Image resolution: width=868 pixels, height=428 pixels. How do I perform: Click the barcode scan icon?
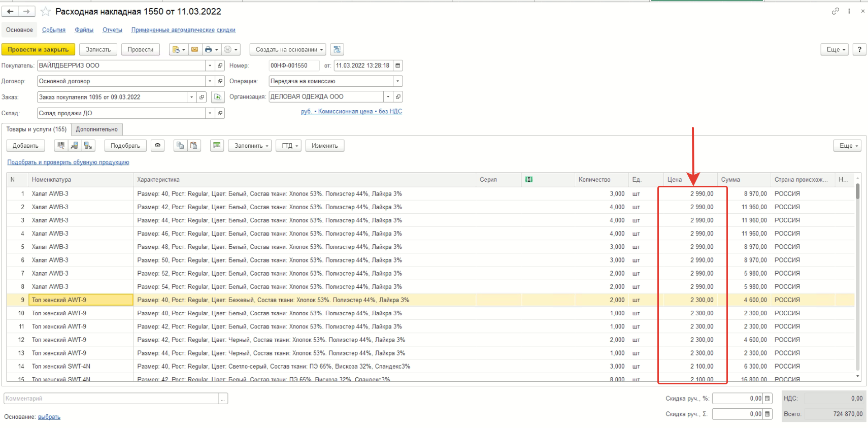click(x=61, y=146)
